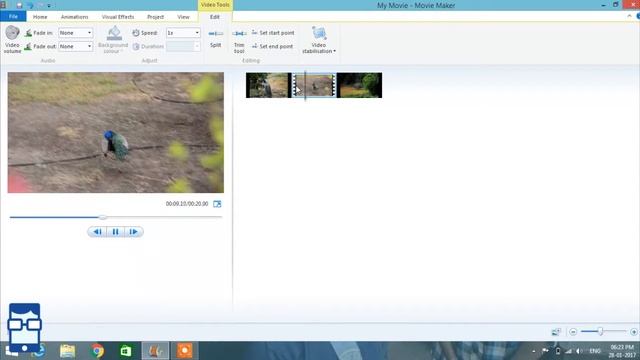Collapse the ribbon with the chevron

tap(629, 16)
